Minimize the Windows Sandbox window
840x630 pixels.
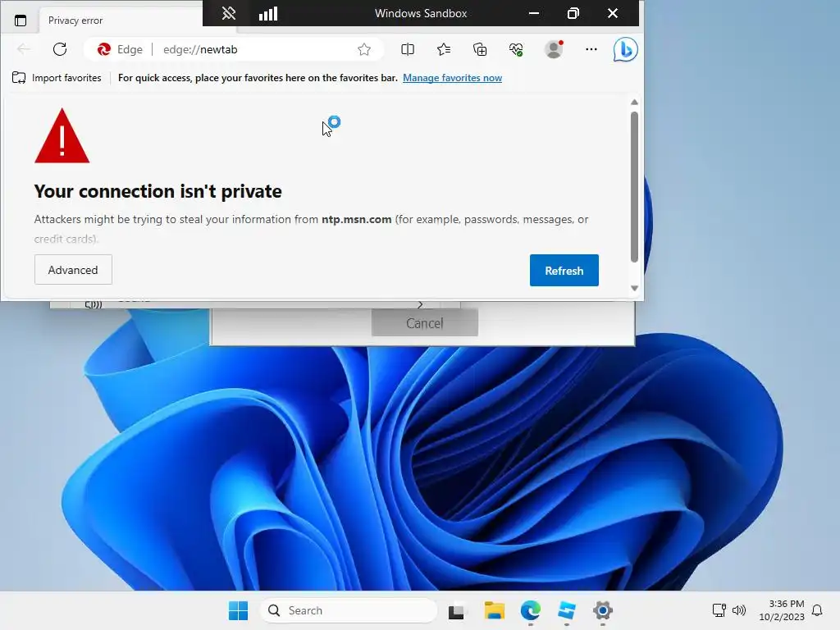pos(533,13)
